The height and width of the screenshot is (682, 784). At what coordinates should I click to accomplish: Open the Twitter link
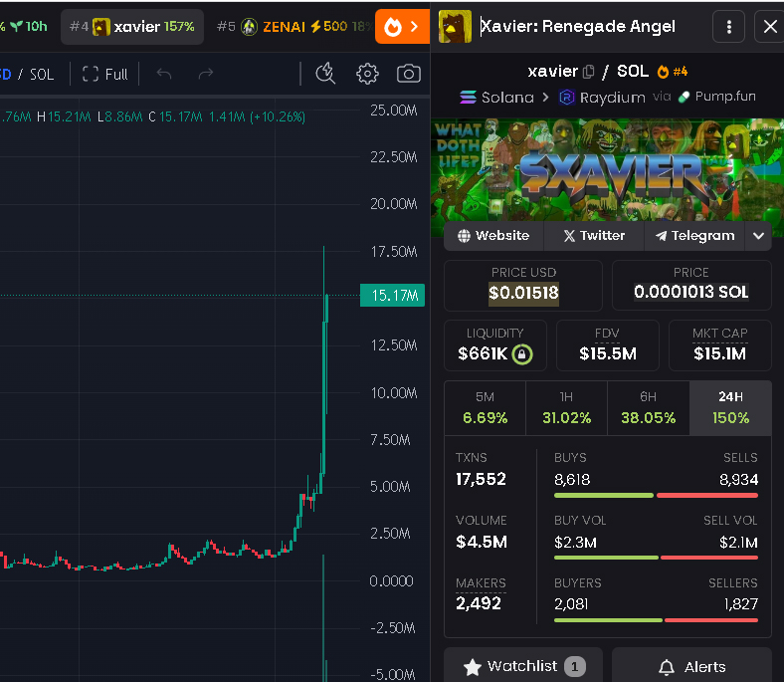(x=594, y=236)
